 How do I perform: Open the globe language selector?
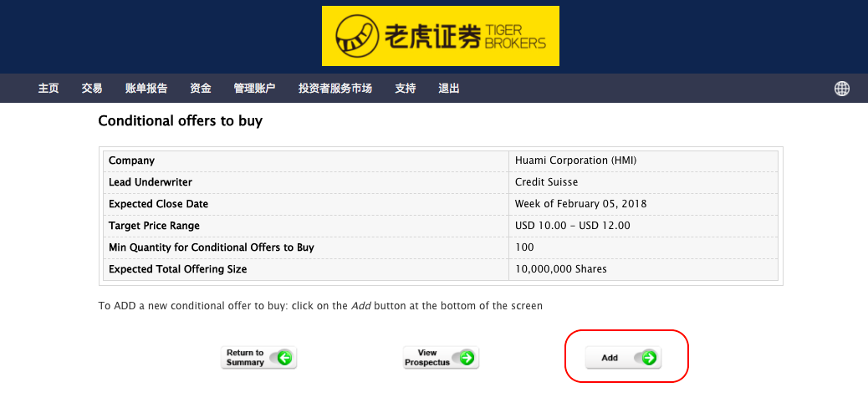click(841, 89)
